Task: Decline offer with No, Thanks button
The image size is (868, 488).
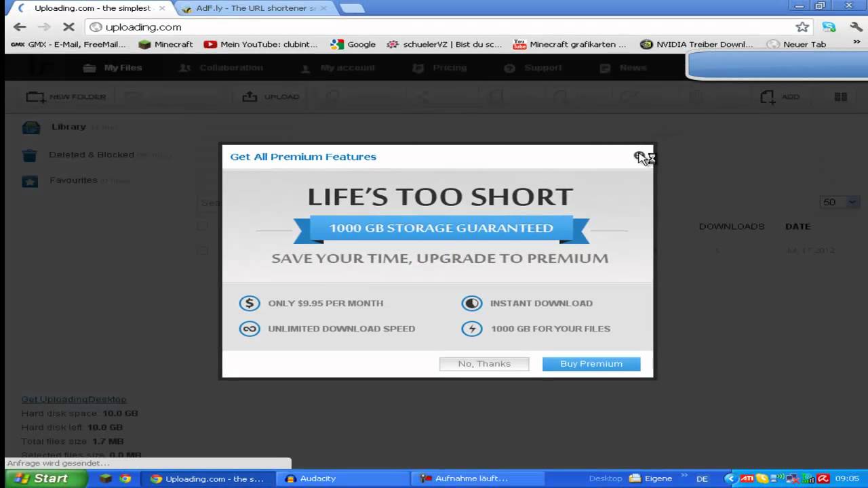Action: point(484,364)
